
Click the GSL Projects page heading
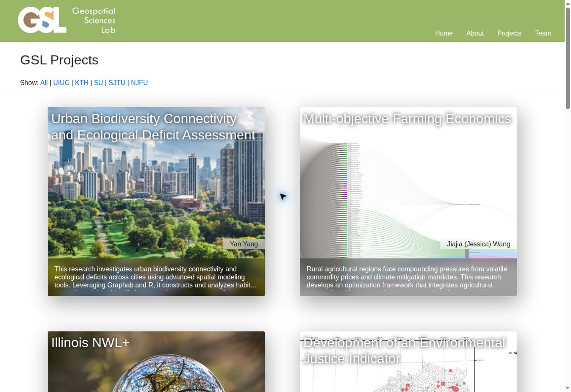(x=59, y=60)
